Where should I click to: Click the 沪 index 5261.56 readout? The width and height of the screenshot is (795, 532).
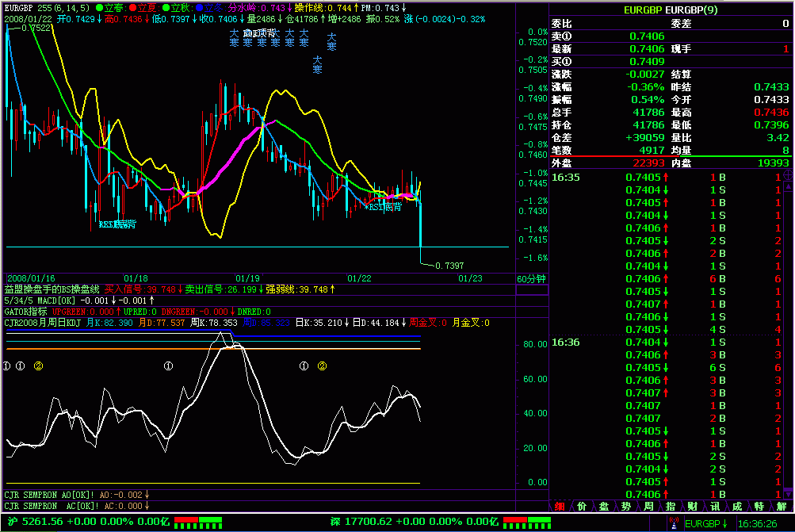point(44,522)
